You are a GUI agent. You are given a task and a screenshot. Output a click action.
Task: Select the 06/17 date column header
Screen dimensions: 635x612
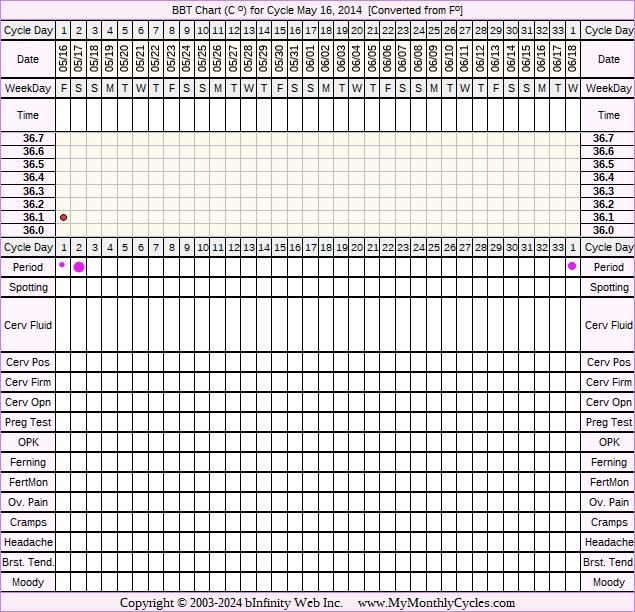click(557, 59)
